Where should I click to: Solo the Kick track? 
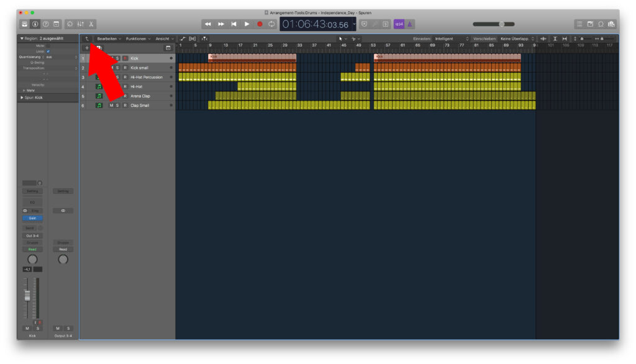[x=117, y=58]
